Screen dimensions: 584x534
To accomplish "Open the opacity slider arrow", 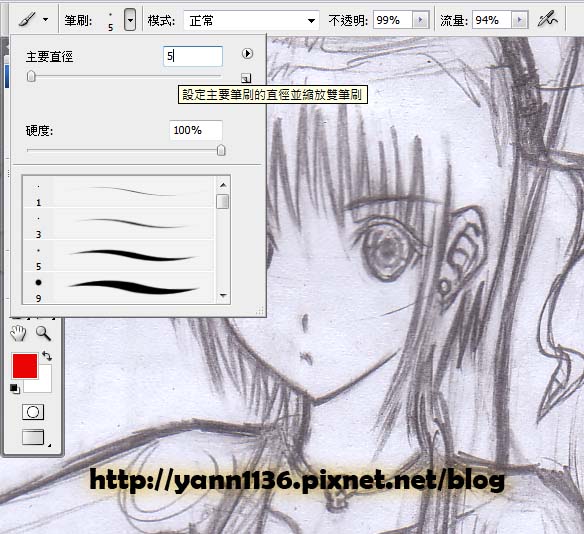I will coord(420,20).
